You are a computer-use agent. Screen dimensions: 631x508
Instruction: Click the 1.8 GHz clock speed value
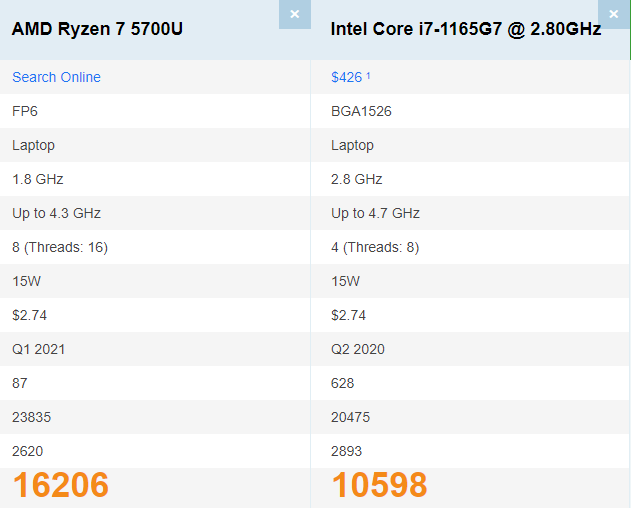(x=37, y=179)
